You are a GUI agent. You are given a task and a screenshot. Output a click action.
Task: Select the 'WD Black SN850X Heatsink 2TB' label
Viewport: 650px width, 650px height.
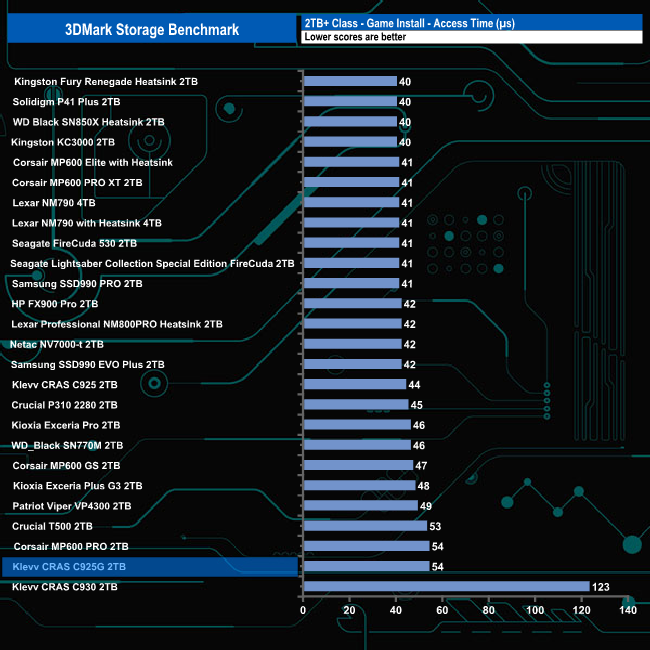pyautogui.click(x=89, y=122)
